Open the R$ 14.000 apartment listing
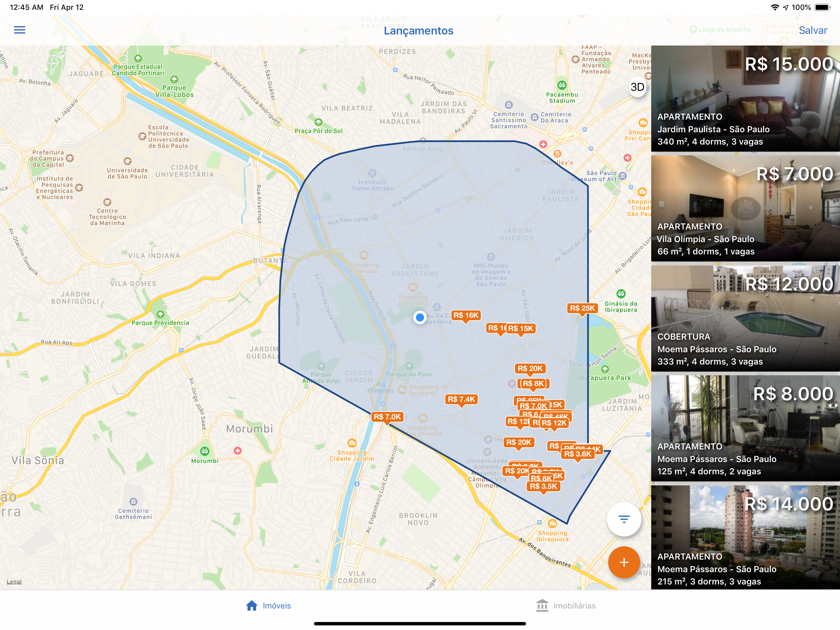This screenshot has height=630, width=840. coord(745,538)
